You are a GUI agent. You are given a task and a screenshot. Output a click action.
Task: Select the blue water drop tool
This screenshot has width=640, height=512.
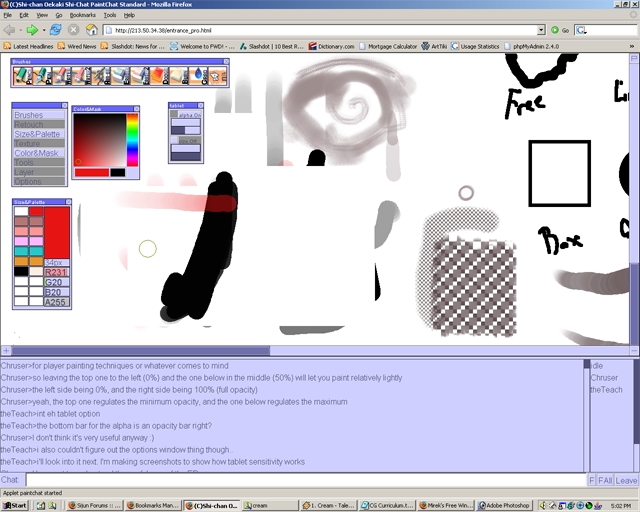click(199, 76)
